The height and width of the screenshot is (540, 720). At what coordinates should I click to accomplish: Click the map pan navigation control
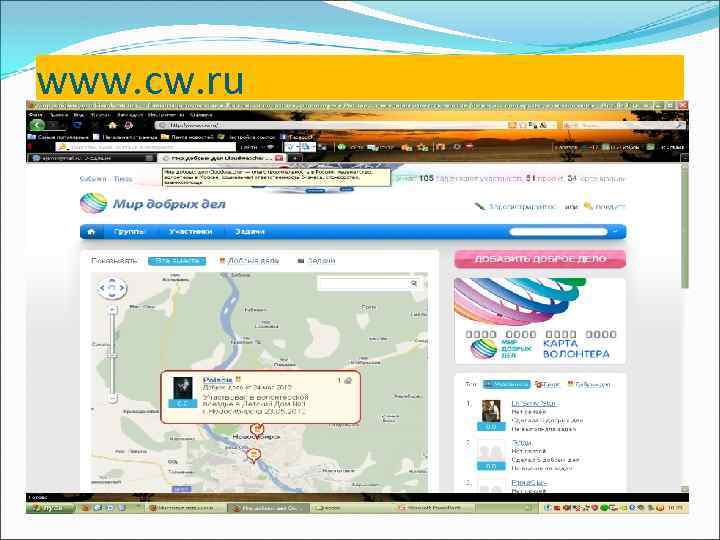click(x=112, y=288)
